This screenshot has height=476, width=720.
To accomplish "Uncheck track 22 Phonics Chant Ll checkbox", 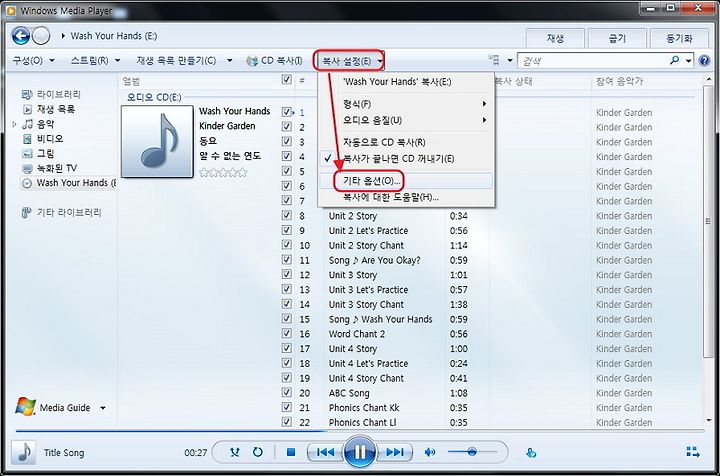I will 287,422.
